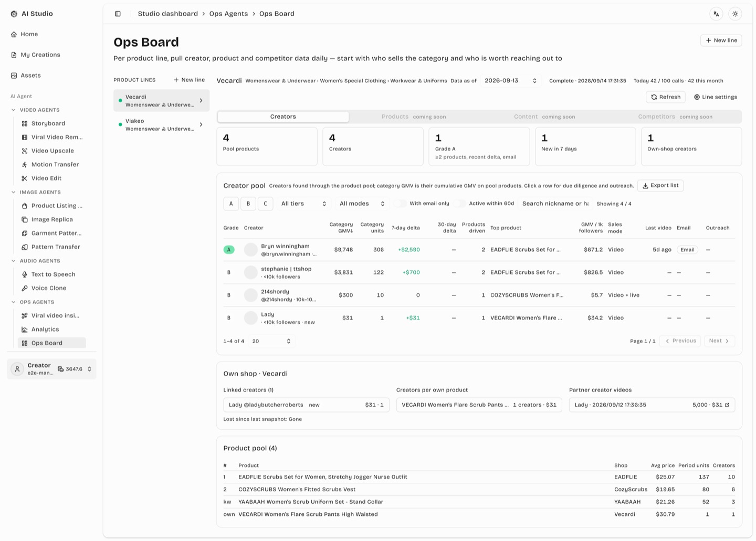This screenshot has height=541, width=756.
Task: Select the Viakeo product line
Action: [161, 125]
